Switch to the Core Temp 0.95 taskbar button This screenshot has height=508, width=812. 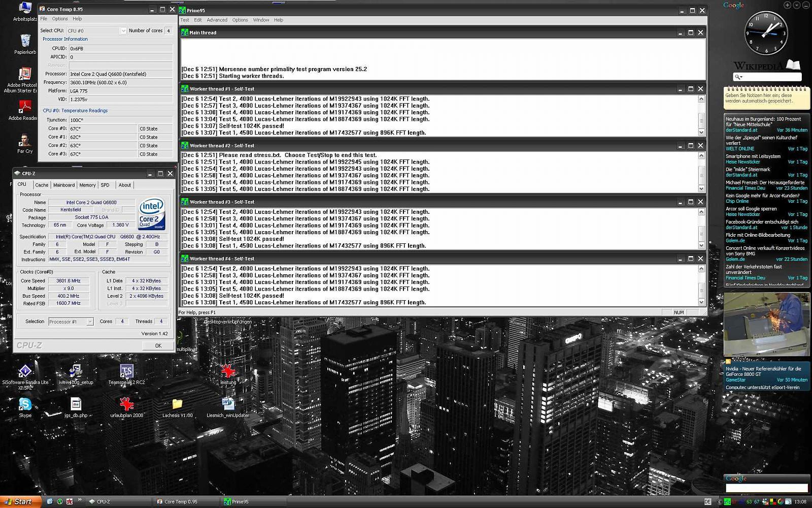pos(186,501)
